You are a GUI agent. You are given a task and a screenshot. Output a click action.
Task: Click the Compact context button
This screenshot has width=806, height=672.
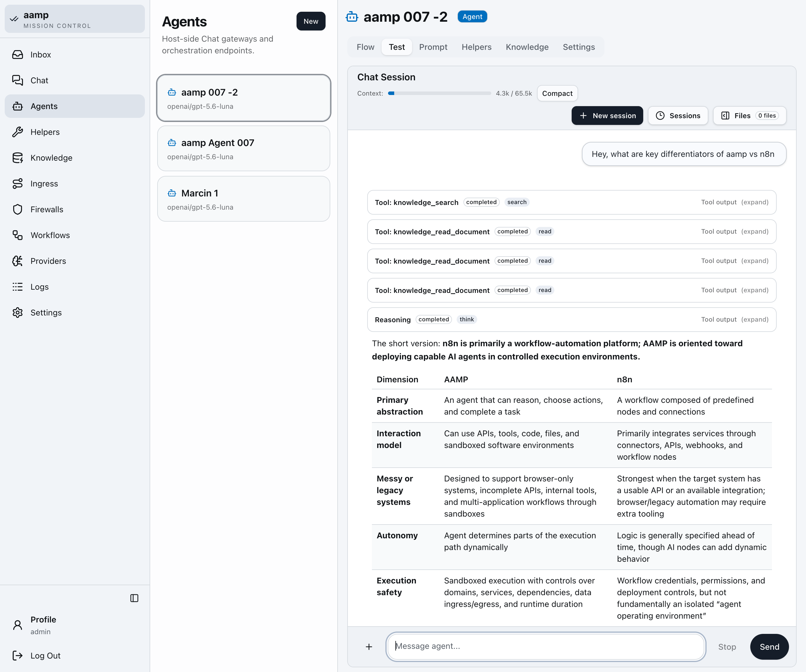coord(557,93)
